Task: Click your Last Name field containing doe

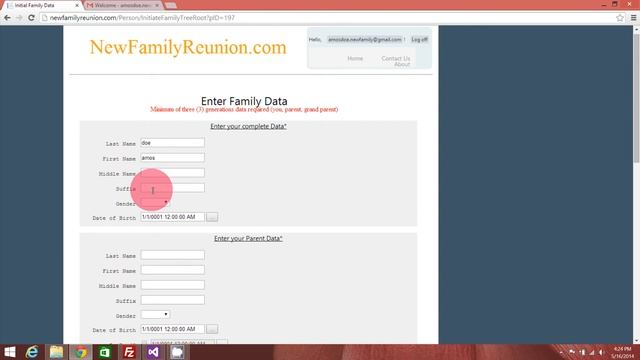Action: 173,143
